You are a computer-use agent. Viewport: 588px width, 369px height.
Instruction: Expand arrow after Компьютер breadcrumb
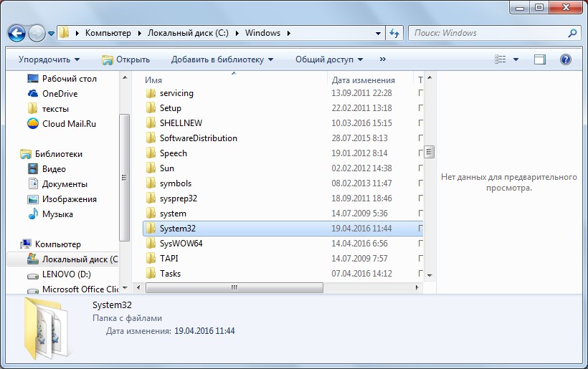140,33
